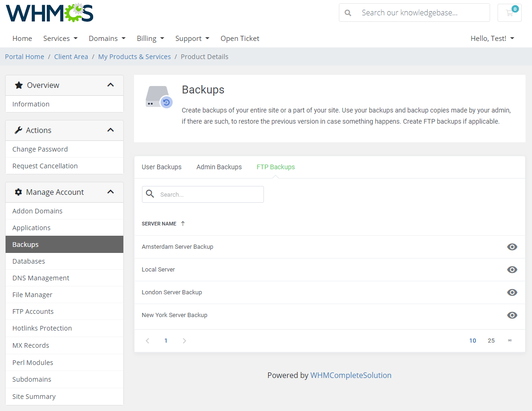
Task: Inspect New York Server Backup details
Action: point(512,315)
